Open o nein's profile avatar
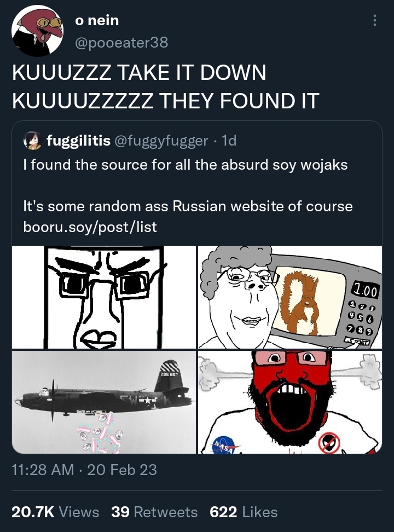 coord(38,31)
